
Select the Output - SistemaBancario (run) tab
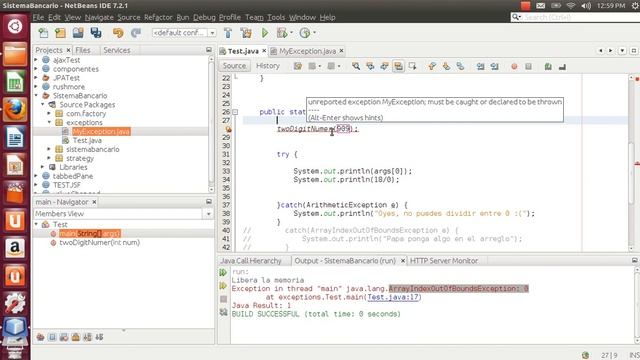coord(345,260)
